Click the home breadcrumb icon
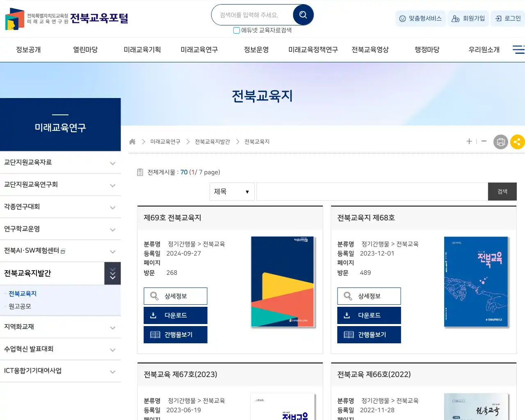The height and width of the screenshot is (420, 525). click(132, 142)
